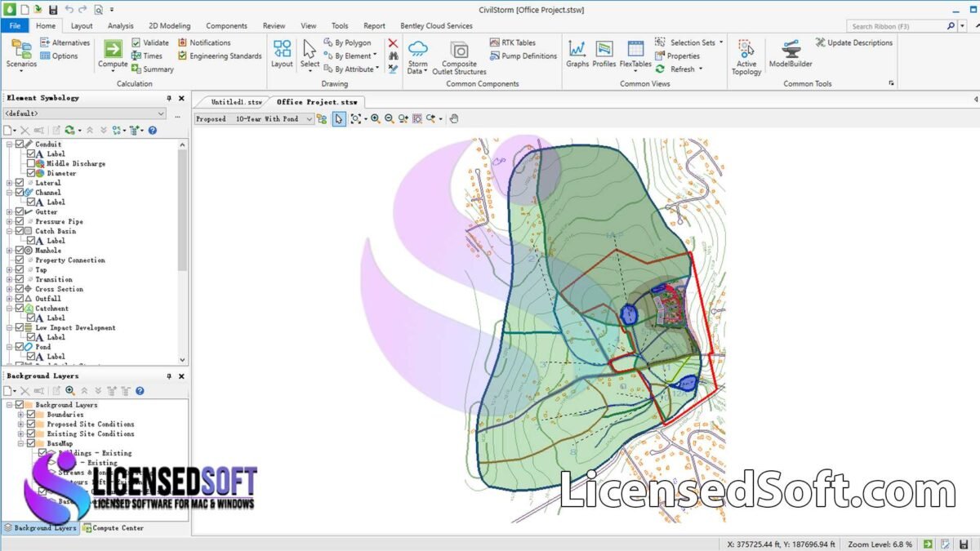Toggle the Manhole checkbox
The width and height of the screenshot is (980, 551).
point(20,251)
